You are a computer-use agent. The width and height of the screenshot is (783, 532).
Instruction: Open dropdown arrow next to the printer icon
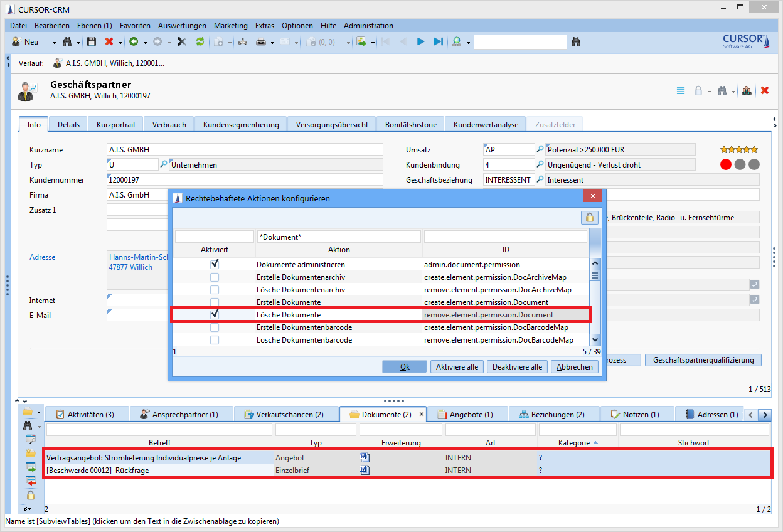tap(272, 43)
